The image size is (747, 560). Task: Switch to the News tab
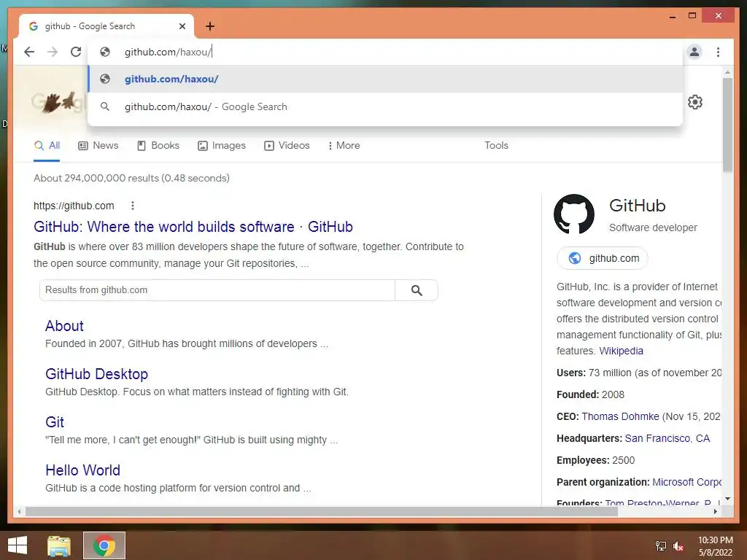click(x=98, y=146)
